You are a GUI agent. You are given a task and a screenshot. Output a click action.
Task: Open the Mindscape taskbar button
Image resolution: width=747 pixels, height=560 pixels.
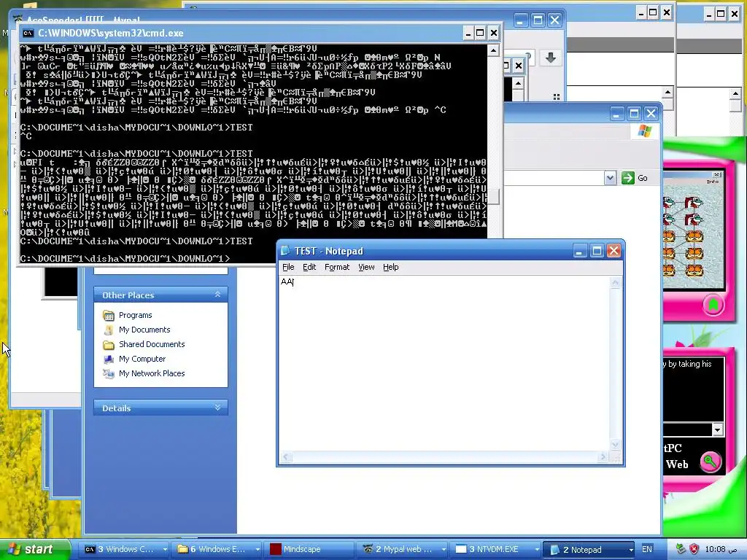pos(309,549)
